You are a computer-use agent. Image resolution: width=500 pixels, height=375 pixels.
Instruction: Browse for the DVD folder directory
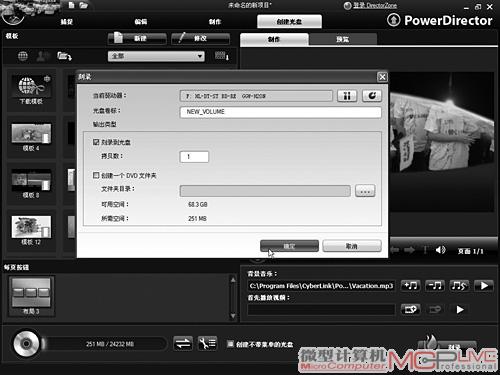pos(365,191)
